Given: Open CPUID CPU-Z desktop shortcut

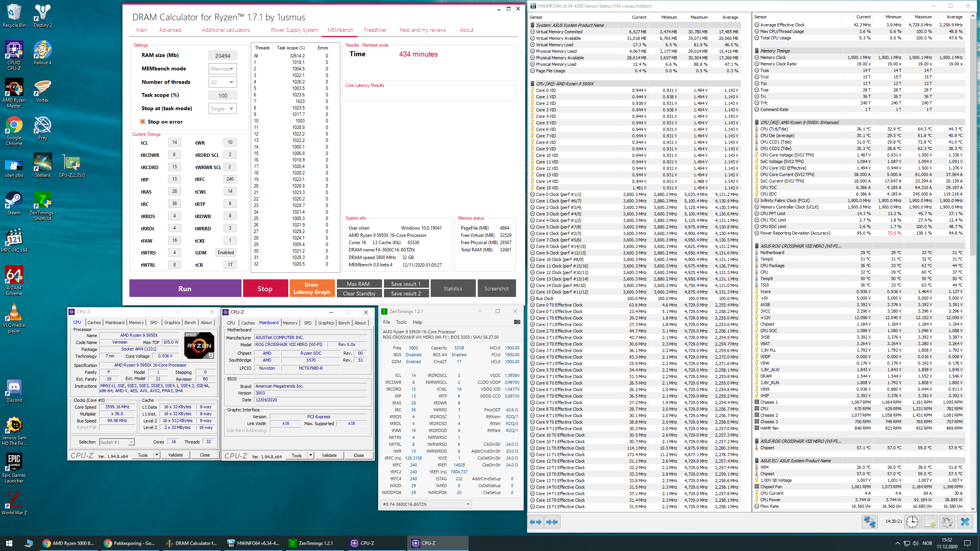Looking at the screenshot, I should click(14, 55).
